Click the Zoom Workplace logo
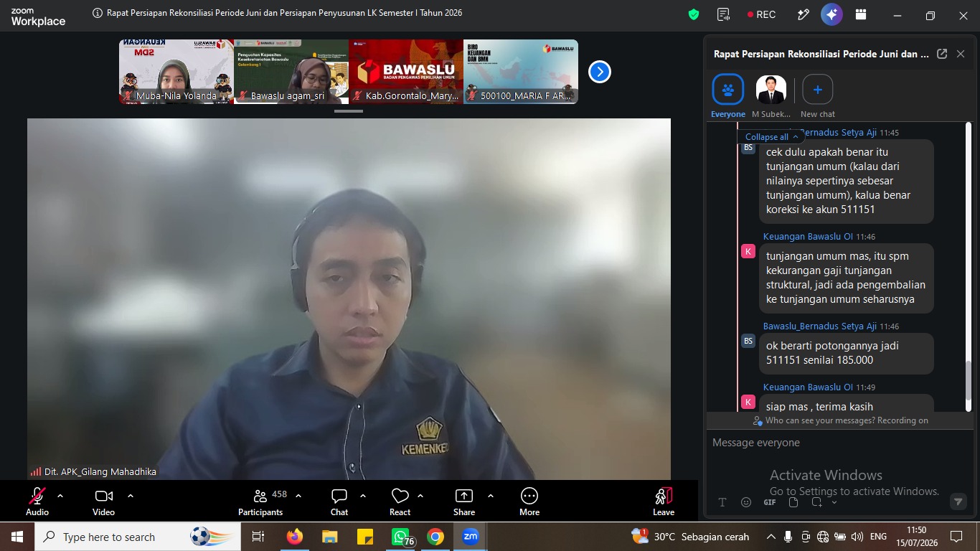Viewport: 980px width, 551px height. coord(38,17)
